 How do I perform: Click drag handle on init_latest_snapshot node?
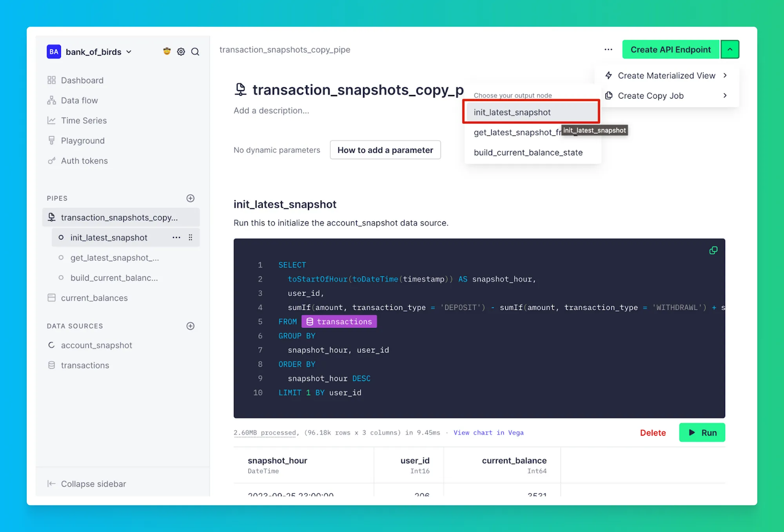191,238
